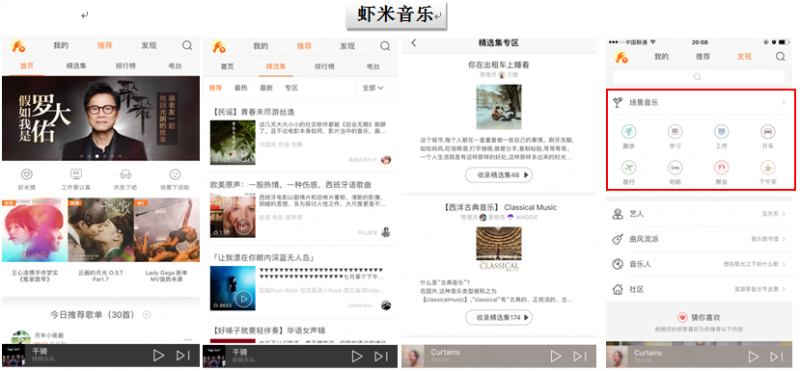Open options dots beside 月半小夜曲
Screen dimensions: 800x371
(x=188, y=339)
